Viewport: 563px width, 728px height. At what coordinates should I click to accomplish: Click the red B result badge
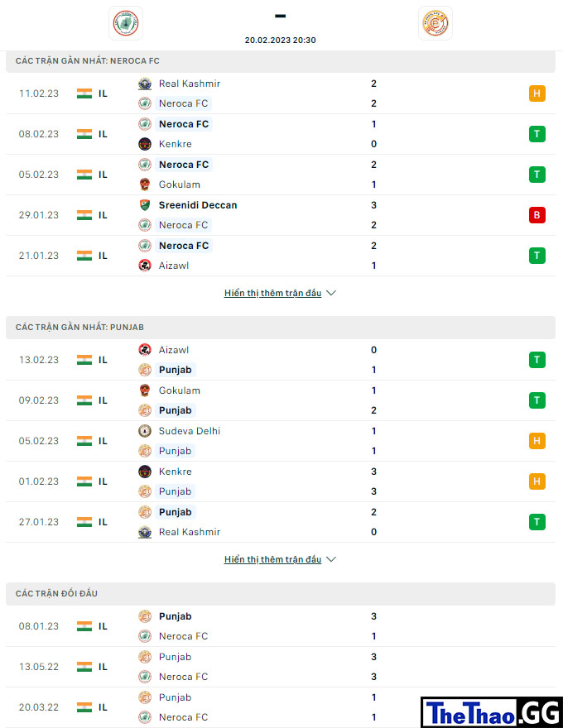[537, 215]
